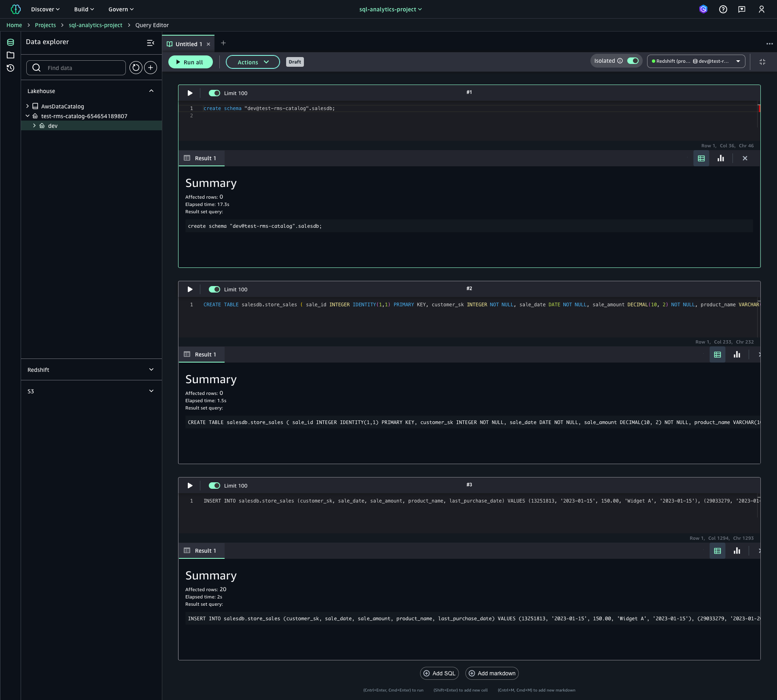Viewport: 777px width, 700px height.
Task: Select the Untitled 1 tab
Action: (x=189, y=44)
